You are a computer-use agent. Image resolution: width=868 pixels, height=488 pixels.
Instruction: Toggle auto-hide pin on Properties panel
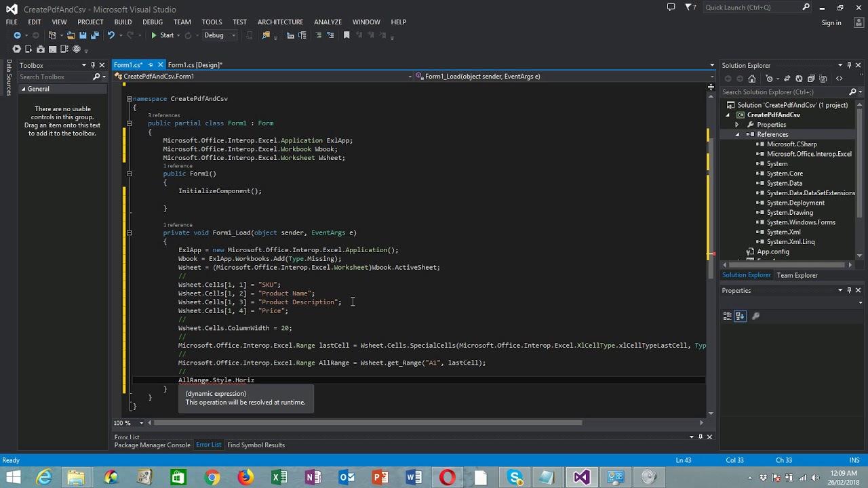[849, 290]
